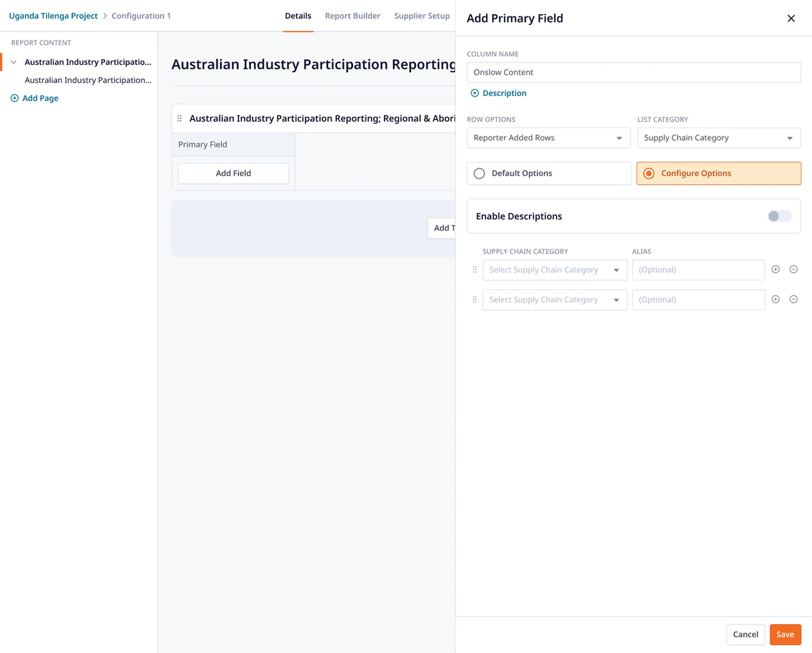812x653 pixels.
Task: Select the Configure Options radio button
Action: coord(649,173)
